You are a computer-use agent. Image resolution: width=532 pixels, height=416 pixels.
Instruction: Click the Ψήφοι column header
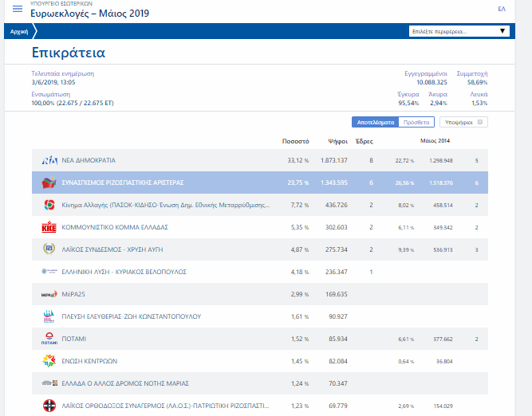337,141
